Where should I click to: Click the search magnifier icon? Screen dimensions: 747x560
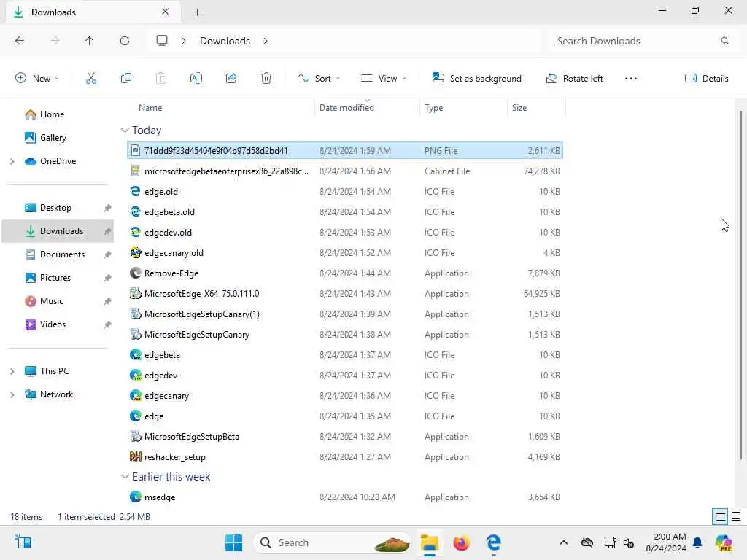(724, 41)
